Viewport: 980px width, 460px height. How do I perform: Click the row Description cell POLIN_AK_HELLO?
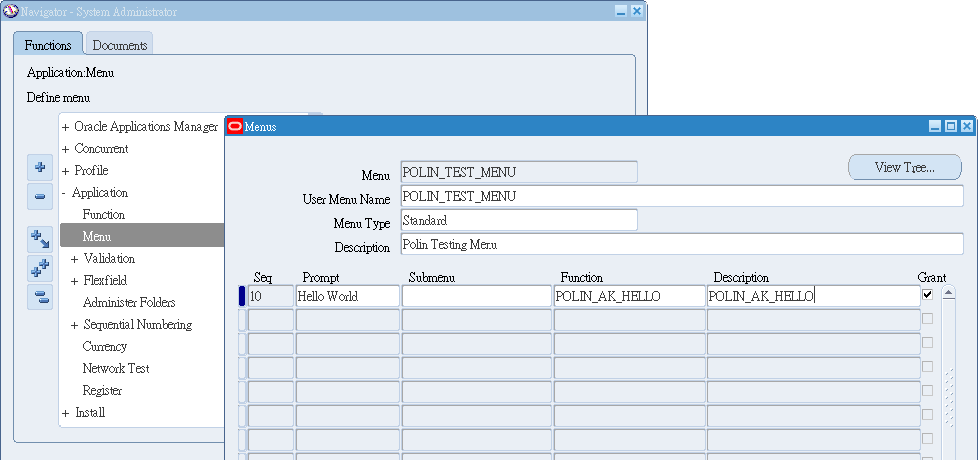[814, 296]
